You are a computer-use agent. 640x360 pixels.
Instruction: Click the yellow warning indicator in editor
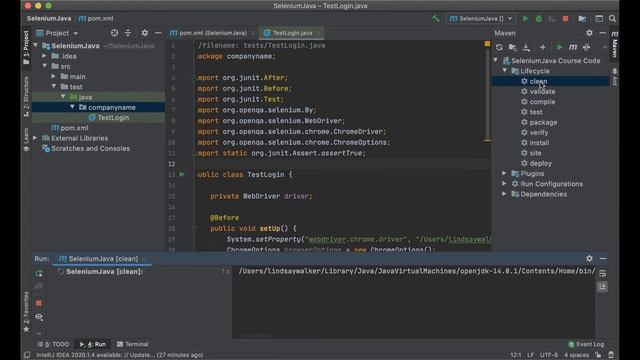click(x=487, y=43)
